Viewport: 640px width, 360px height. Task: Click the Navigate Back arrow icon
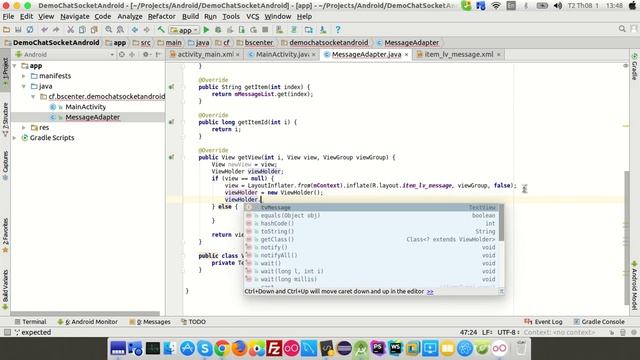(x=135, y=30)
